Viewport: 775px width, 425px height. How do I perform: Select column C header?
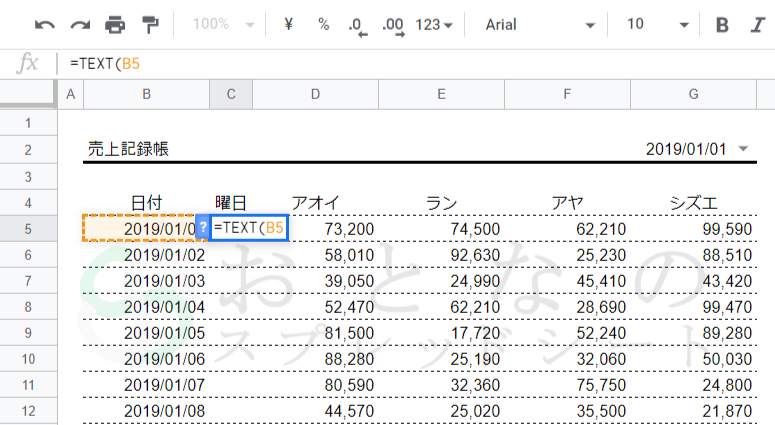pos(231,94)
